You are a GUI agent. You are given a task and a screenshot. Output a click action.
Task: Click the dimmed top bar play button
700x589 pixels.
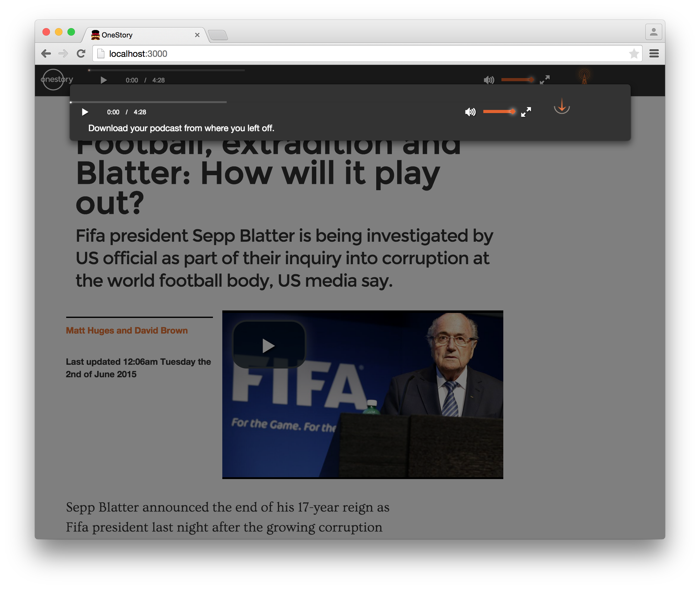(103, 80)
